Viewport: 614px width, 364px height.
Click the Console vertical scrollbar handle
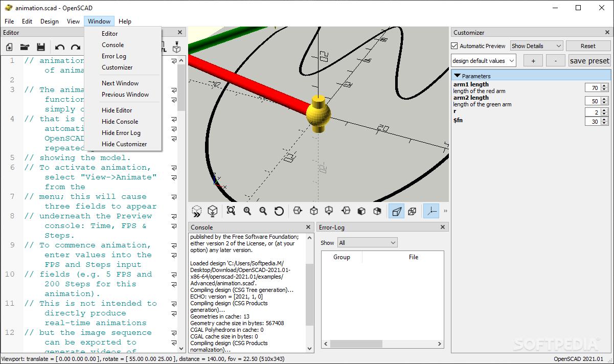[309, 294]
